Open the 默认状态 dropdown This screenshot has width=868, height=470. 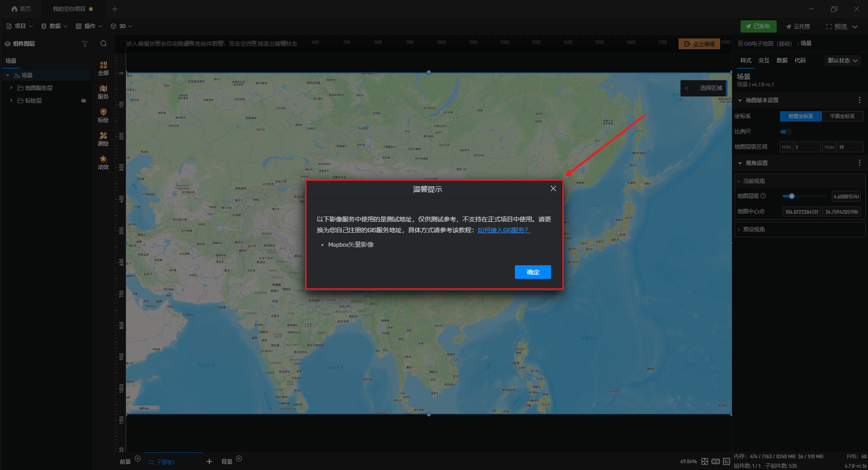pyautogui.click(x=842, y=61)
